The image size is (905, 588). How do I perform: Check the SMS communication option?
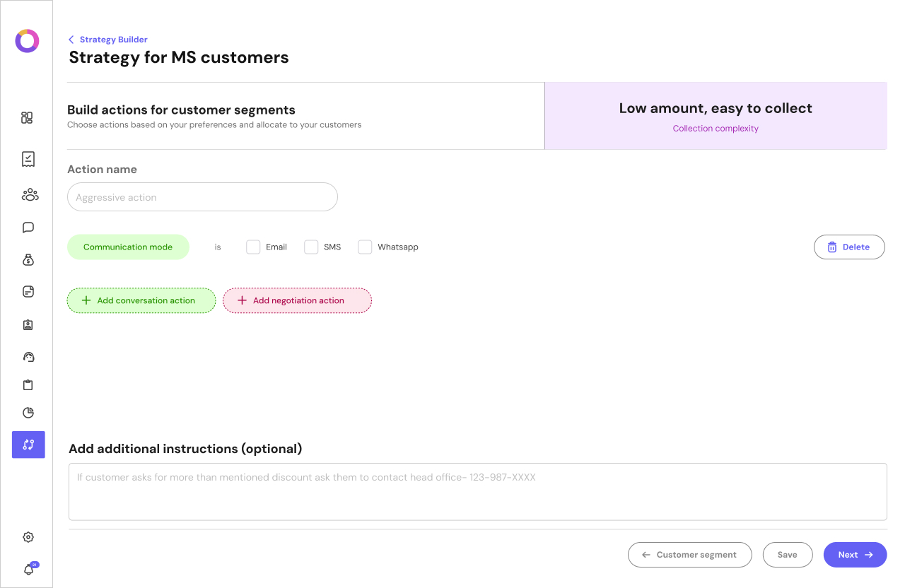311,247
